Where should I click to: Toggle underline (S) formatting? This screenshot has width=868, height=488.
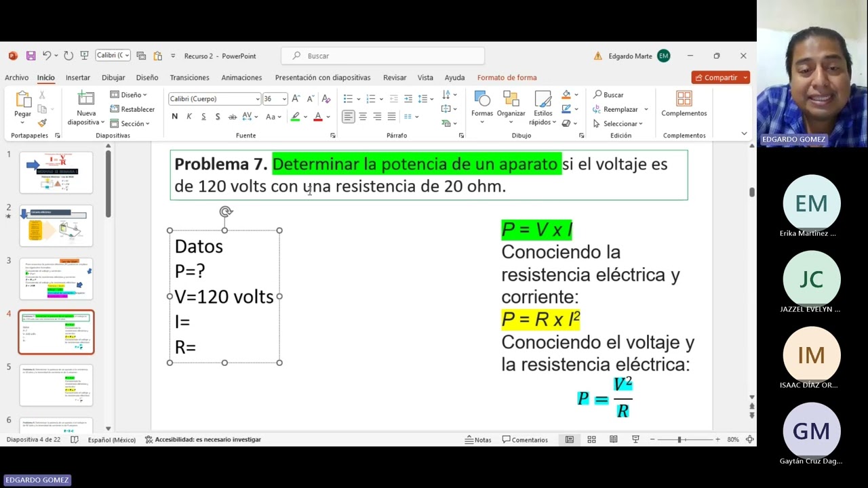203,117
